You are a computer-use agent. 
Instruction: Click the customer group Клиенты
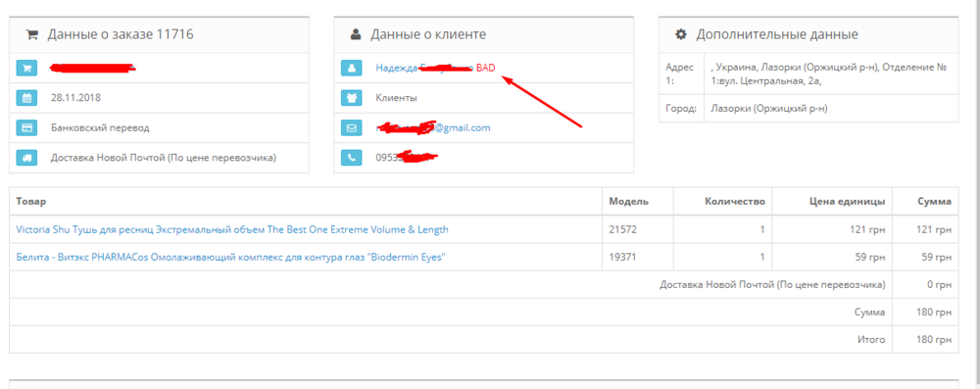396,98
